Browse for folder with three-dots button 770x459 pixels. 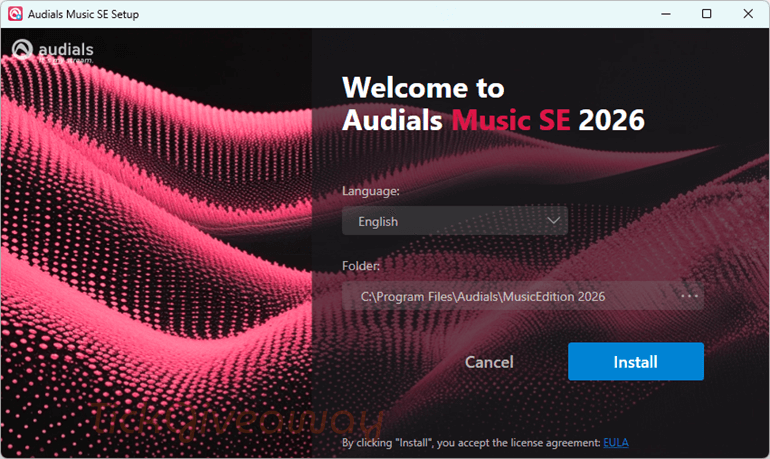coord(689,296)
